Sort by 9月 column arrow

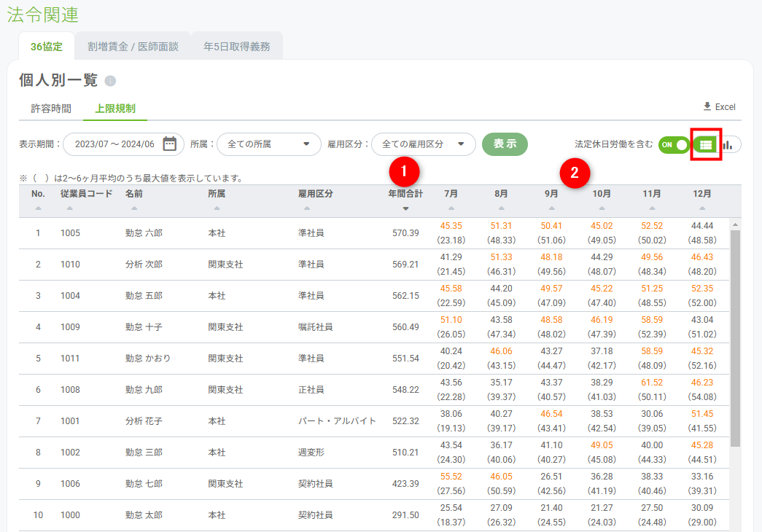[x=551, y=208]
